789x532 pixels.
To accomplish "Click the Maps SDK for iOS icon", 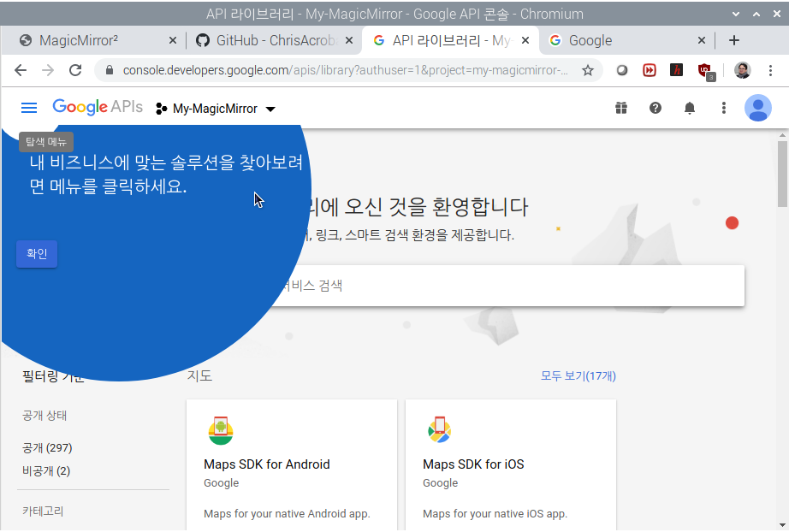I will [x=439, y=430].
